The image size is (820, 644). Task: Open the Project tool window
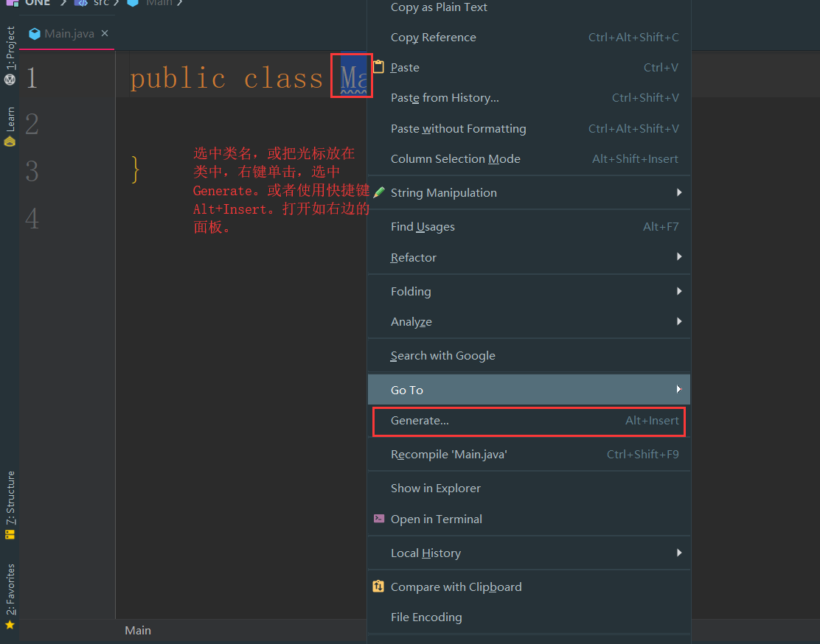(10, 55)
